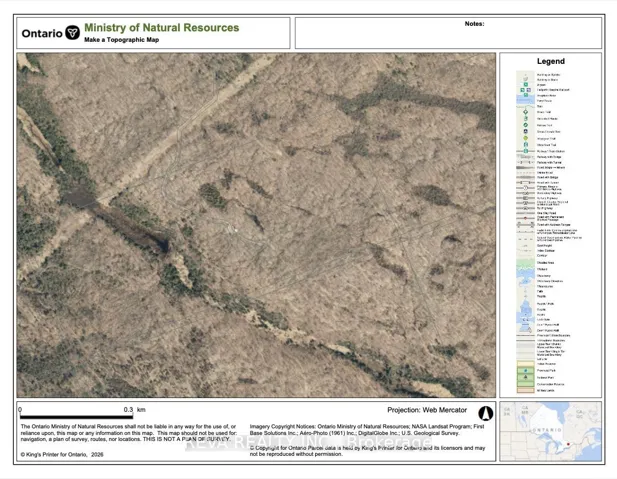Click the Legend panel title
The image size is (617, 479).
click(550, 62)
